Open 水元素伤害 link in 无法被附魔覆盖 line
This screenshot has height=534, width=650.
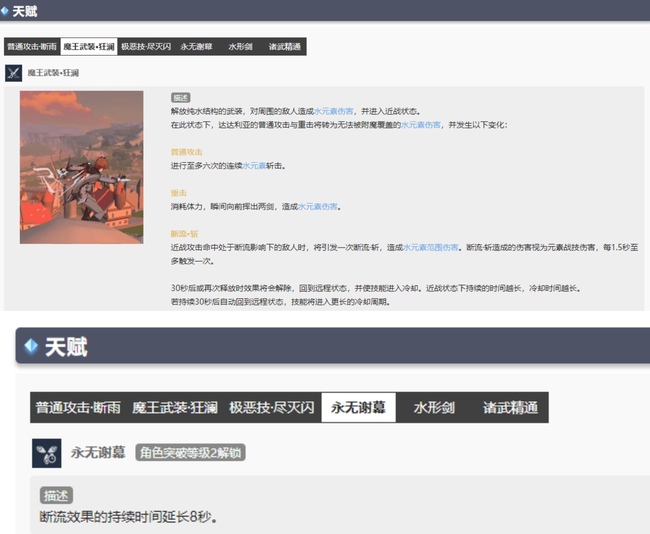(421, 125)
